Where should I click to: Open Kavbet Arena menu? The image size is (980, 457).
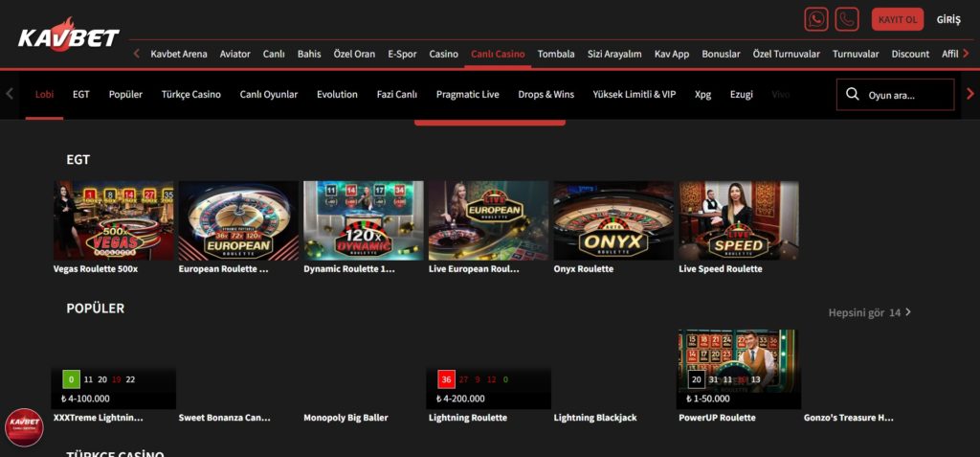point(179,54)
